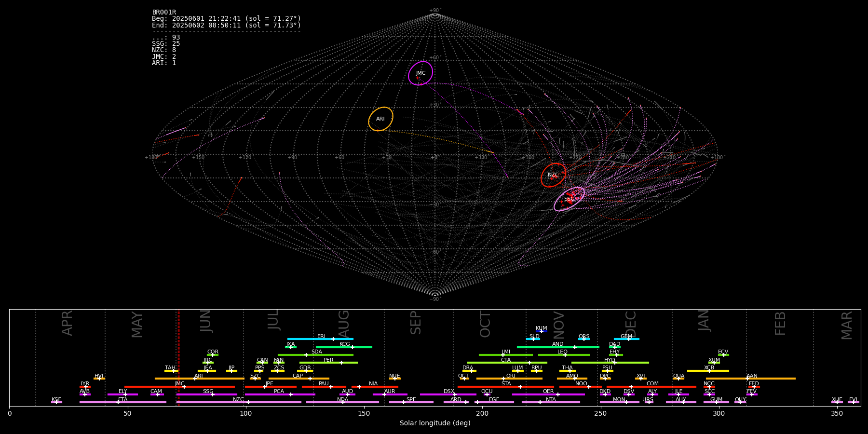The width and height of the screenshot is (868, 434).
Task: Click the pink SPE shower bar
Action: click(411, 402)
